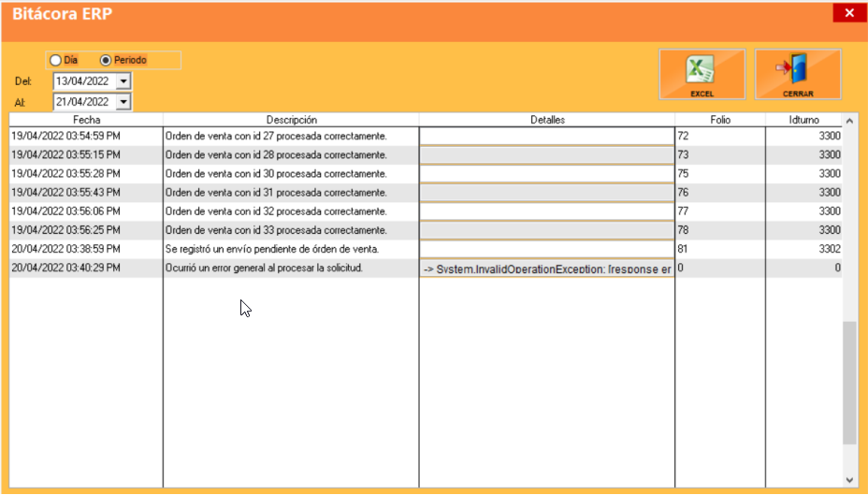
Task: Click the Descripción column header
Action: click(x=291, y=120)
